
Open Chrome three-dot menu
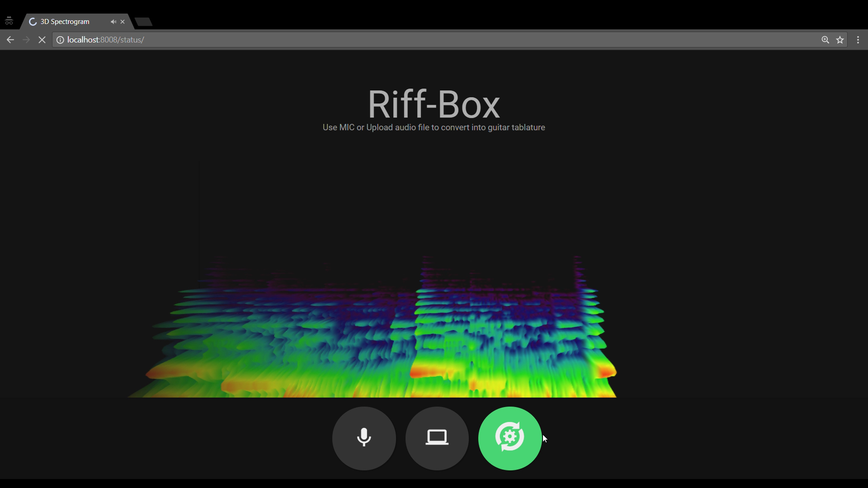tap(858, 40)
